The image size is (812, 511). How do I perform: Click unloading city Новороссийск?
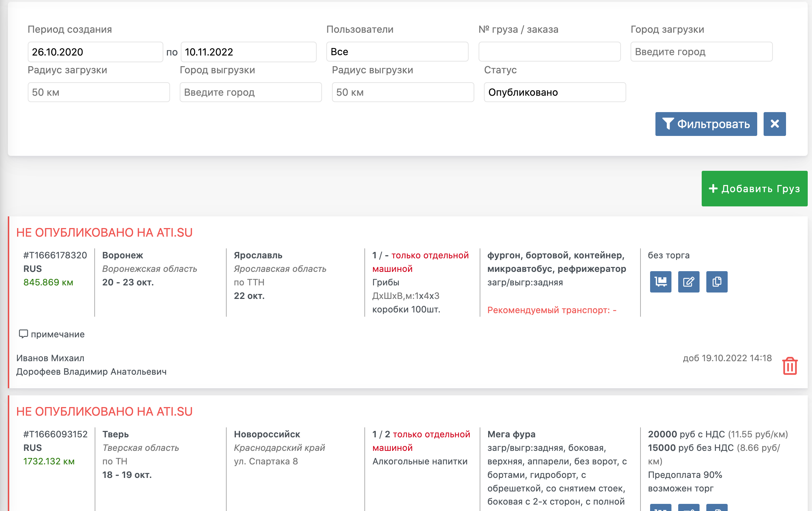267,434
